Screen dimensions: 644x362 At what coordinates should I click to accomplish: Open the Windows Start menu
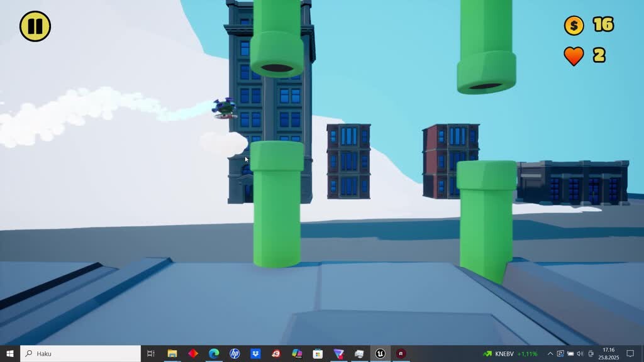[9, 354]
